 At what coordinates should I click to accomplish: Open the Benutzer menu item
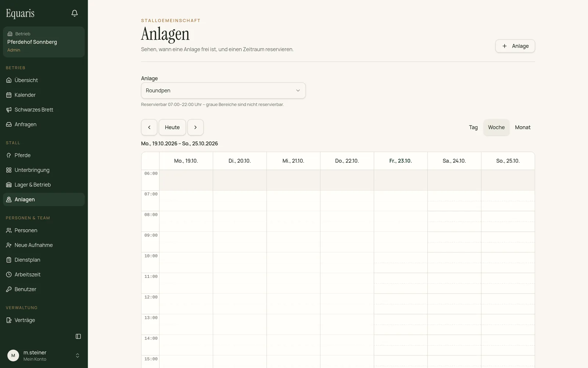(x=44, y=289)
